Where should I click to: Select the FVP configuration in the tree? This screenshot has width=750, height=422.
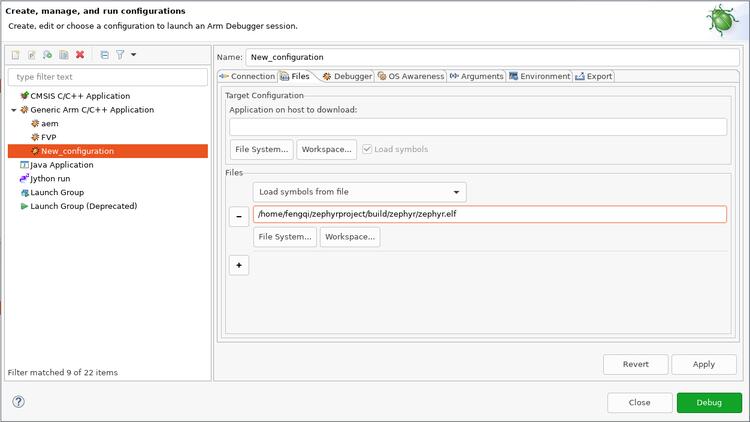48,137
